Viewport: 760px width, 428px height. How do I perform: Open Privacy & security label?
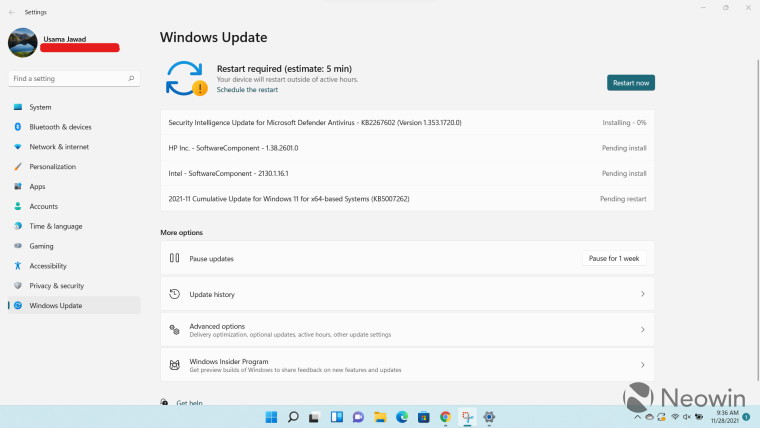[56, 286]
